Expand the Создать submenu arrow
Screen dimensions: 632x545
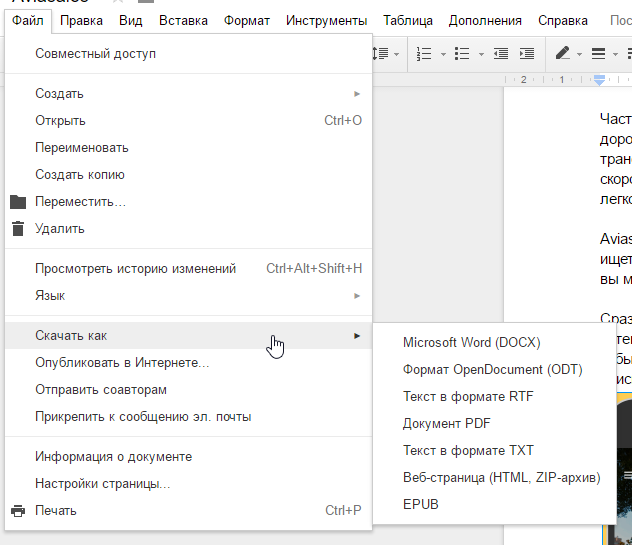click(357, 94)
